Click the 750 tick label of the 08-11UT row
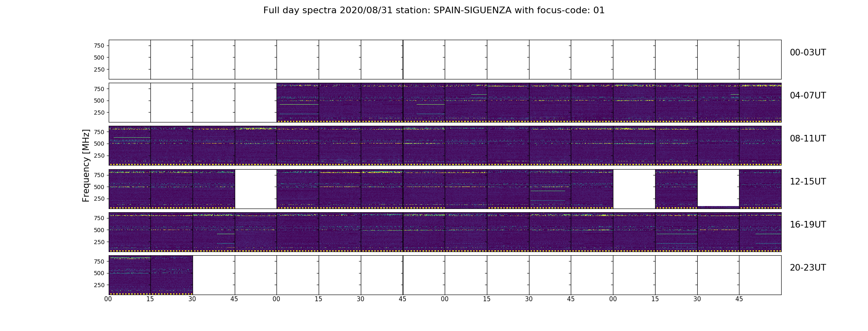The image size is (868, 331). [x=99, y=132]
